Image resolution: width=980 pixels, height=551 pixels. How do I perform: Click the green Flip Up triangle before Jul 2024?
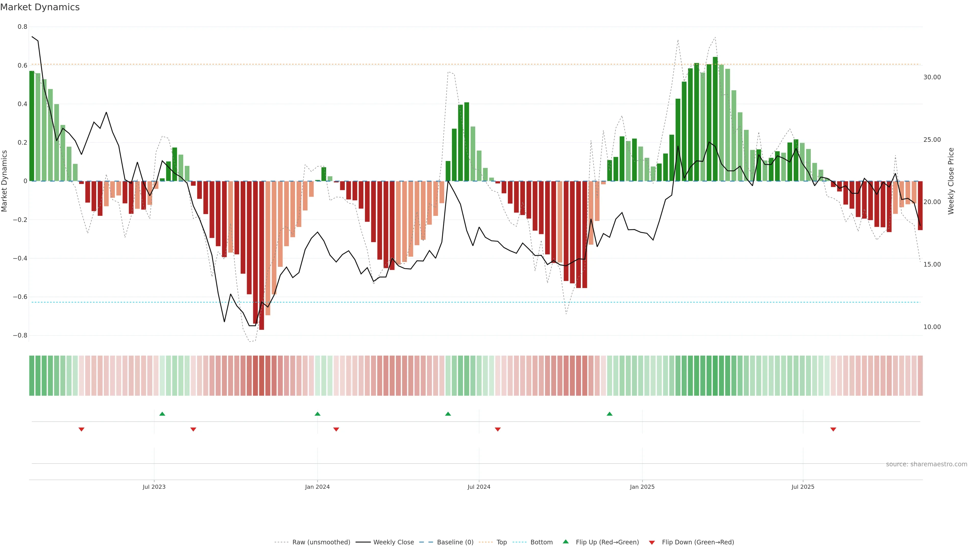pos(448,414)
